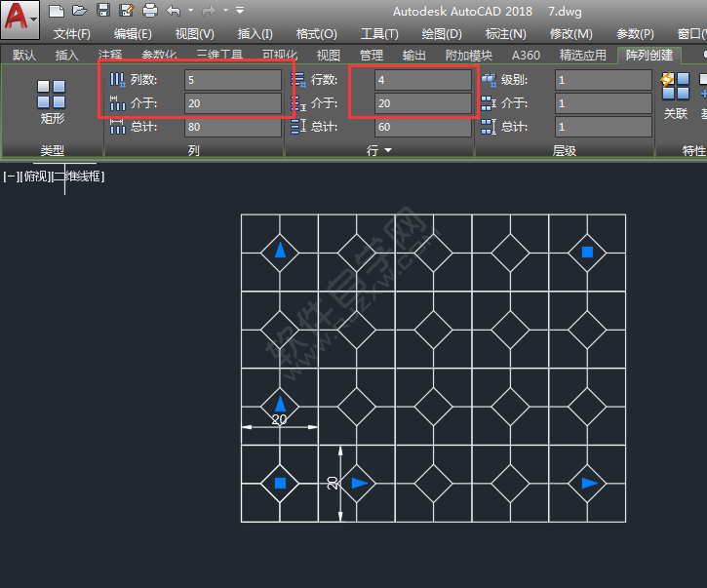The height and width of the screenshot is (588, 707).
Task: Switch to the 插入 ribbon tab
Action: pyautogui.click(x=66, y=55)
